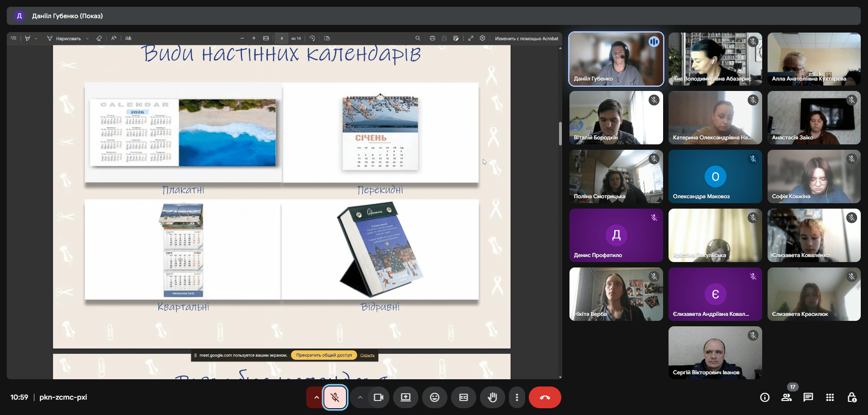Image resolution: width=868 pixels, height=415 pixels.
Task: Click the PDF page number field
Action: click(281, 38)
